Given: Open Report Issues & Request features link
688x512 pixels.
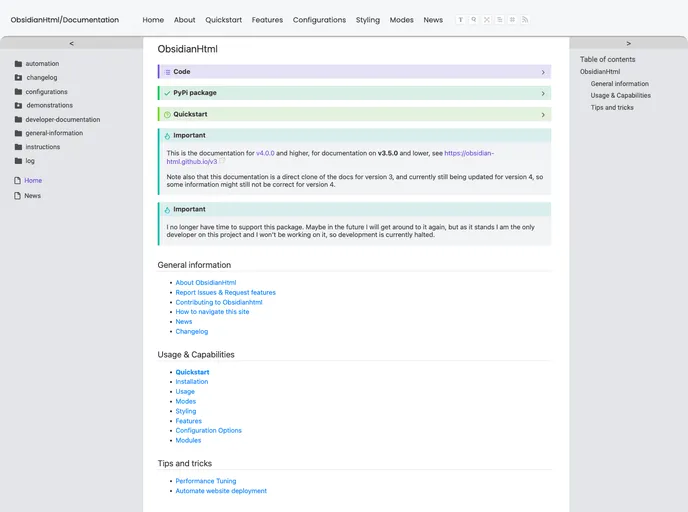Looking at the screenshot, I should tap(226, 292).
